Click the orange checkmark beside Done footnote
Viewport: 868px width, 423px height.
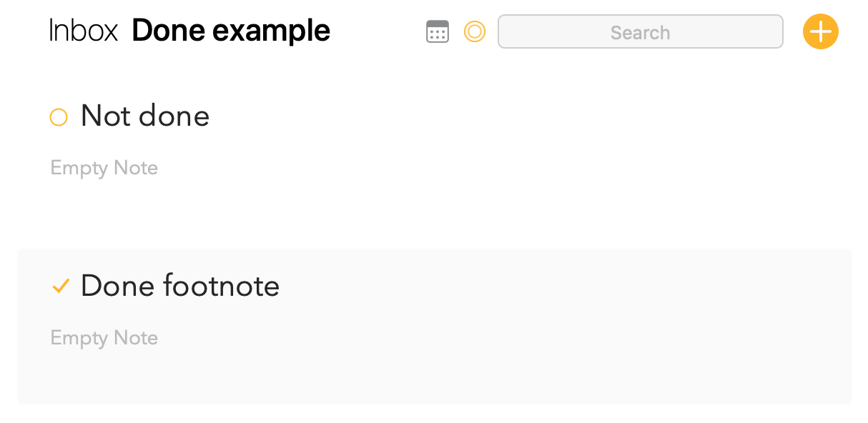[61, 287]
